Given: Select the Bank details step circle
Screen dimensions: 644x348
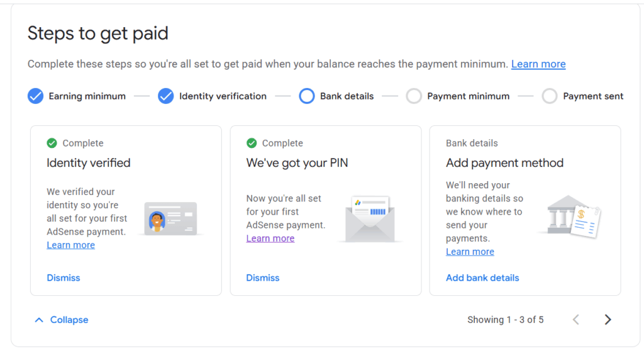Looking at the screenshot, I should [307, 96].
